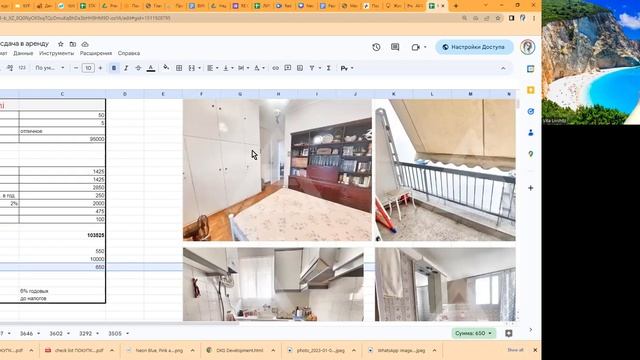Open text rotation dropdown
Image resolution: width=640 pixels, height=360 pixels.
[x=259, y=68]
